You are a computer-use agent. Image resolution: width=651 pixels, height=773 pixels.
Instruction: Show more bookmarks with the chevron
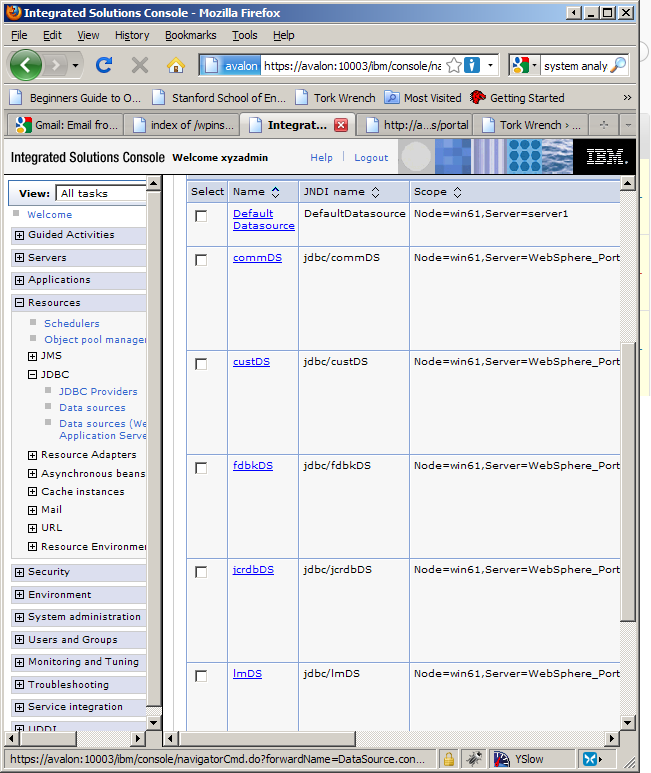[x=627, y=98]
